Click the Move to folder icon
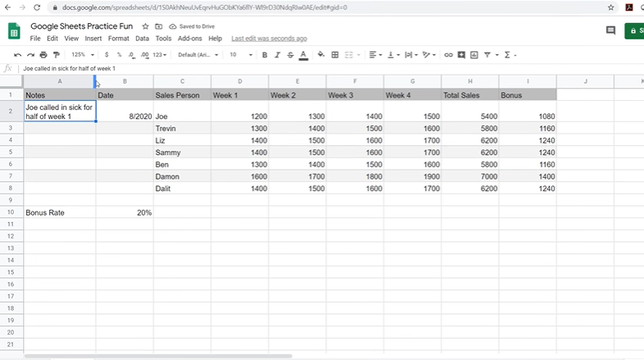Image resolution: width=644 pixels, height=360 pixels. (158, 26)
